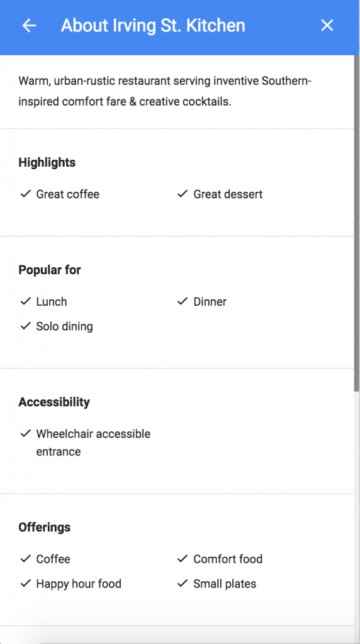The image size is (360, 644).
Task: Click the Great dessert highlight label
Action: 228,194
